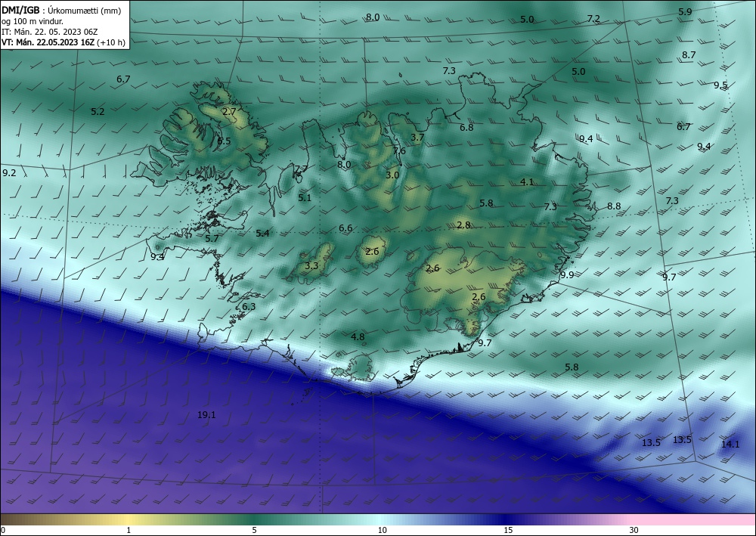The width and height of the screenshot is (756, 536).
Task: Select the 3.0 value label
Action: (392, 175)
